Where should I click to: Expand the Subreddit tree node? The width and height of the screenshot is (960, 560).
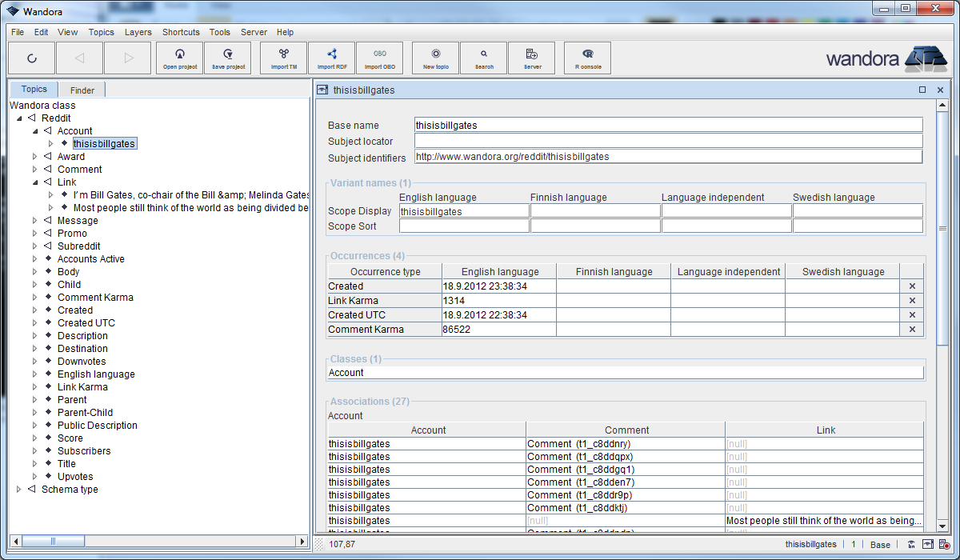pyautogui.click(x=34, y=246)
